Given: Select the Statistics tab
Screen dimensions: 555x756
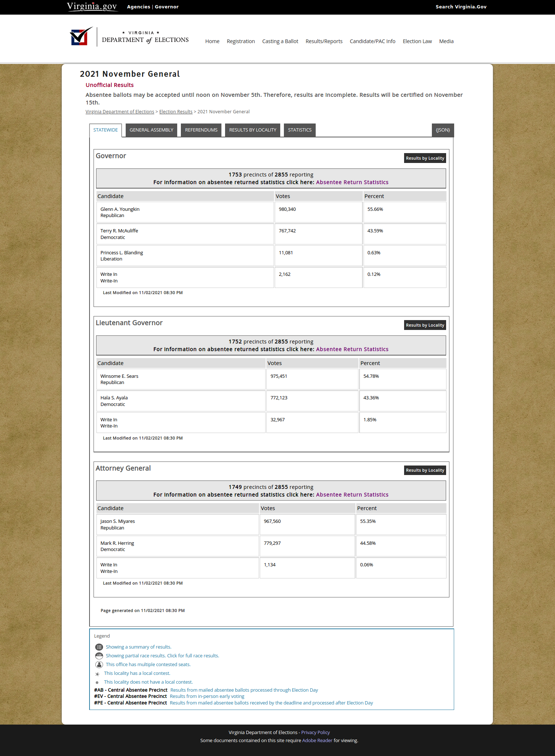Looking at the screenshot, I should click(300, 130).
